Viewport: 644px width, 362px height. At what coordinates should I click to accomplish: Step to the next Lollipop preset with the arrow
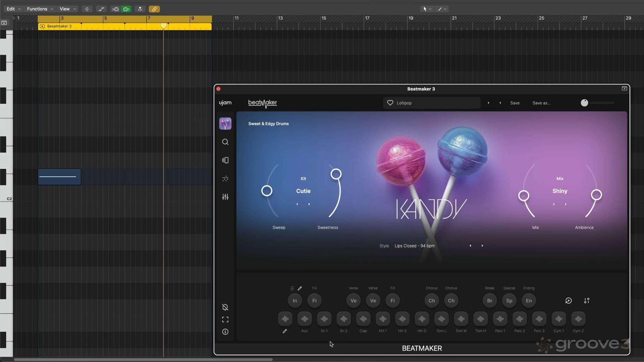pyautogui.click(x=500, y=103)
